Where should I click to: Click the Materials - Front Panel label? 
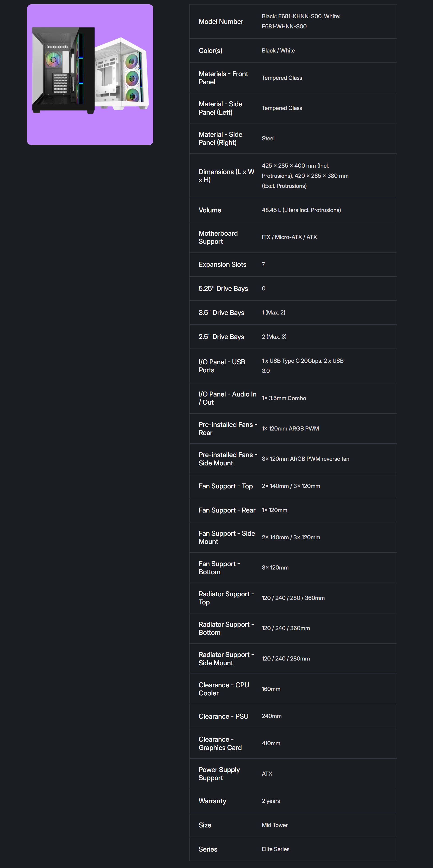click(223, 78)
